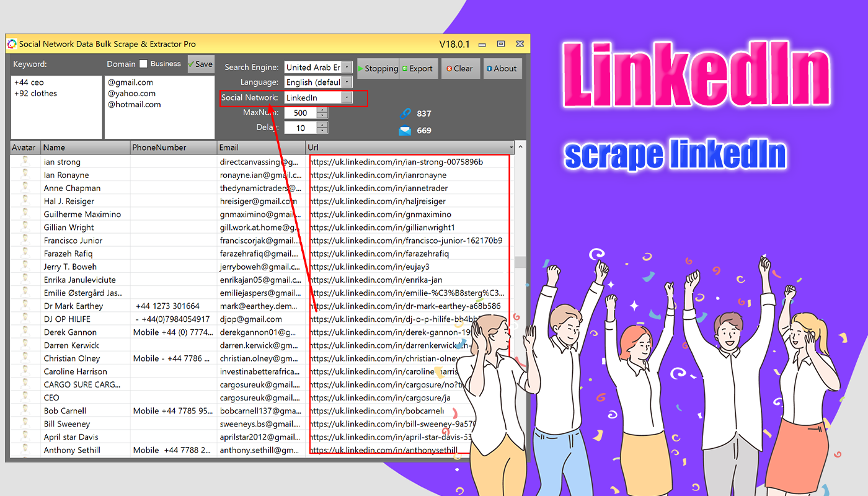The width and height of the screenshot is (868, 496).
Task: Click the avatar next to DJ OP HILIFE
Action: click(x=25, y=319)
